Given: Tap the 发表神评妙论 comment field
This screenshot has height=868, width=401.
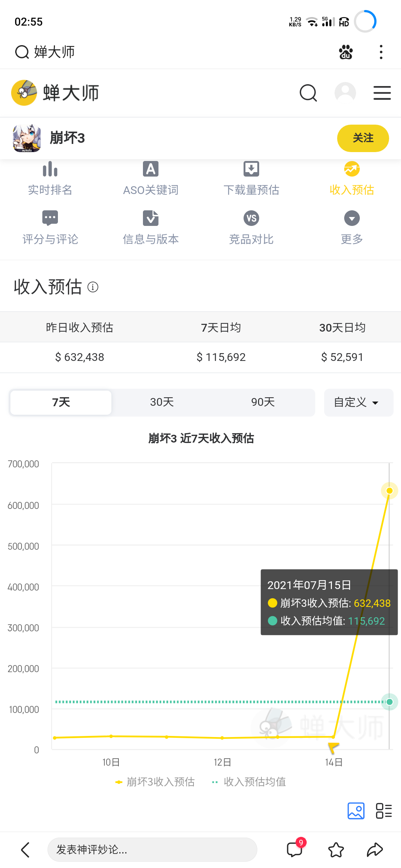Looking at the screenshot, I should (152, 850).
